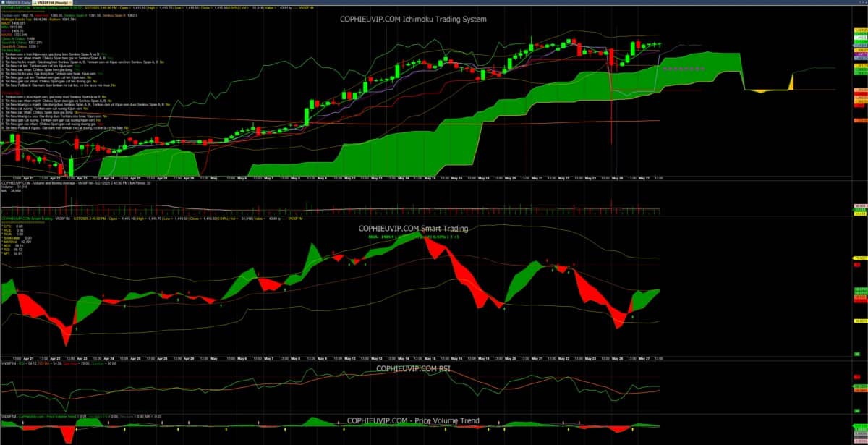The height and width of the screenshot is (445, 868).
Task: Click the May 14 label on the Ichimoku date axis
Action: click(x=402, y=177)
